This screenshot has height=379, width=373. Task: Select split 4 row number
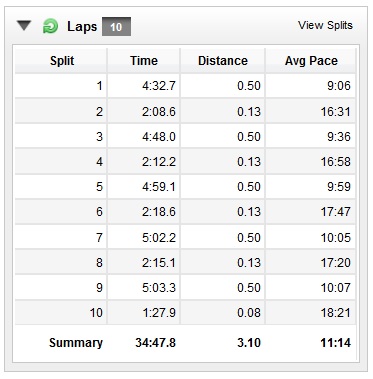coord(99,162)
